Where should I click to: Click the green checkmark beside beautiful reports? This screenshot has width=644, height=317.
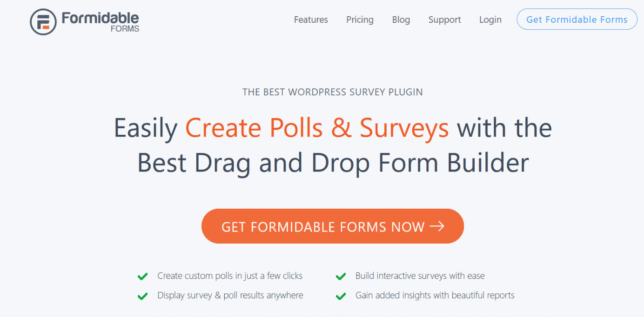(x=341, y=296)
